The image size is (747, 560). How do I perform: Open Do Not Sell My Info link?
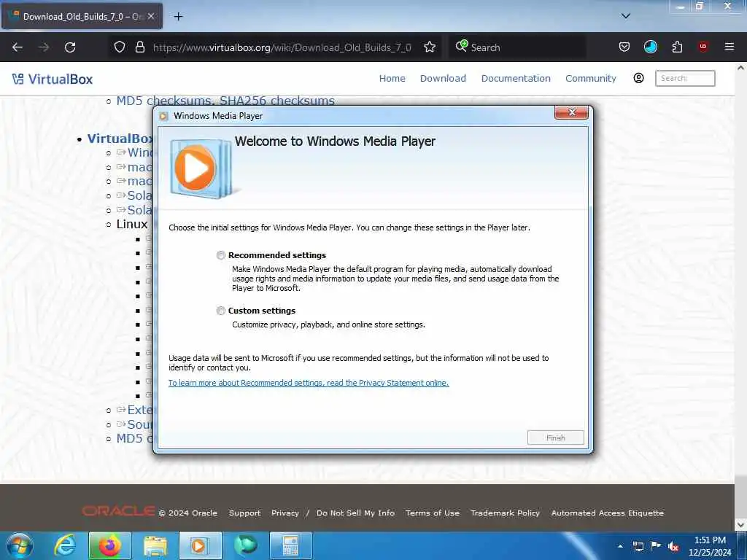tap(355, 513)
